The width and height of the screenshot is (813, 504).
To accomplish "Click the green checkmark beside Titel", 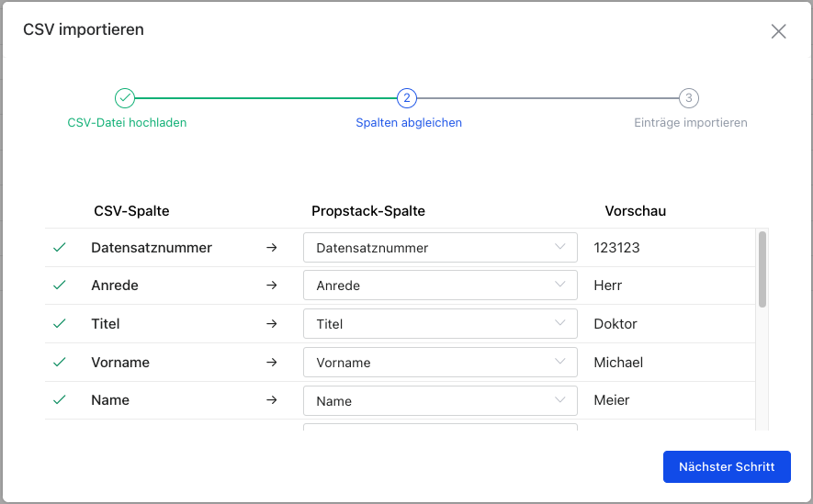I will (60, 324).
